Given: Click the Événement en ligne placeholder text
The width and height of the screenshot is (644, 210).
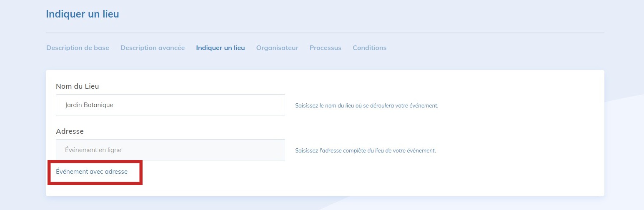Looking at the screenshot, I should click(93, 150).
